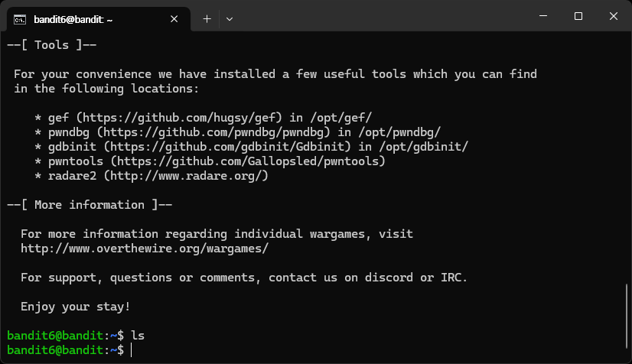
Task: Open the Gallopsled pwntools link
Action: pyautogui.click(x=248, y=161)
